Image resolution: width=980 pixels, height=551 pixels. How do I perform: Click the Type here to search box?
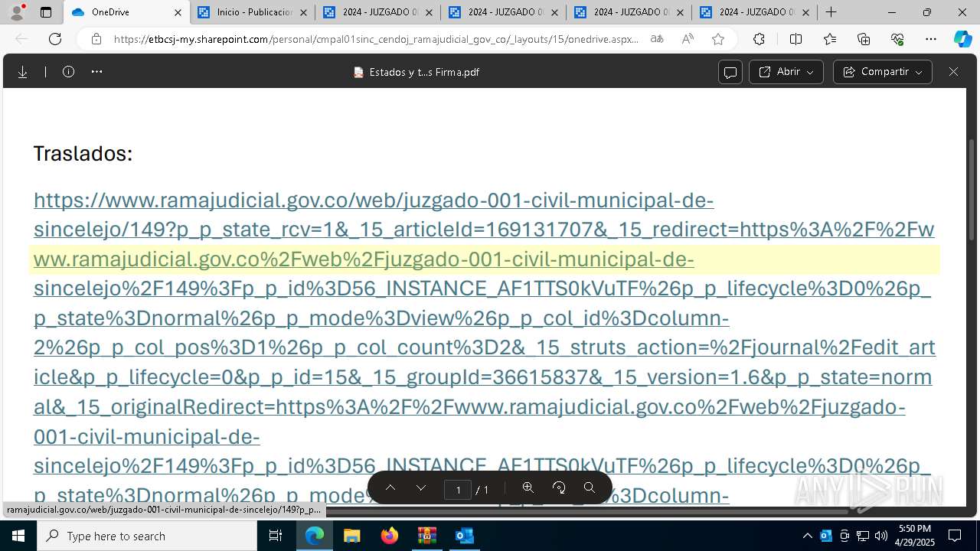pyautogui.click(x=147, y=536)
